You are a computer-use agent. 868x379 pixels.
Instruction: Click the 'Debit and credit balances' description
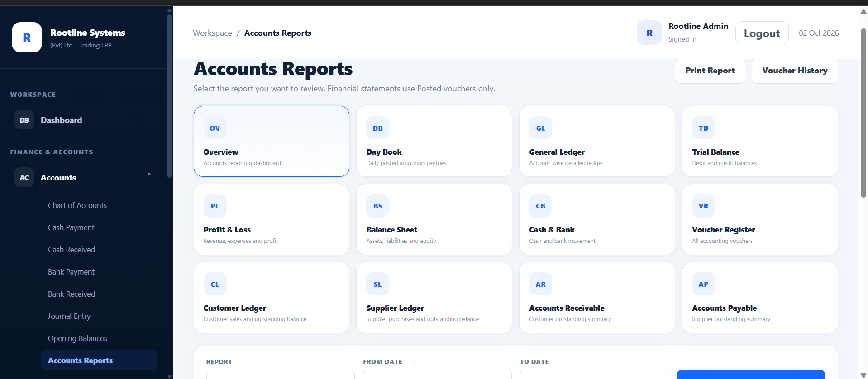(x=724, y=163)
